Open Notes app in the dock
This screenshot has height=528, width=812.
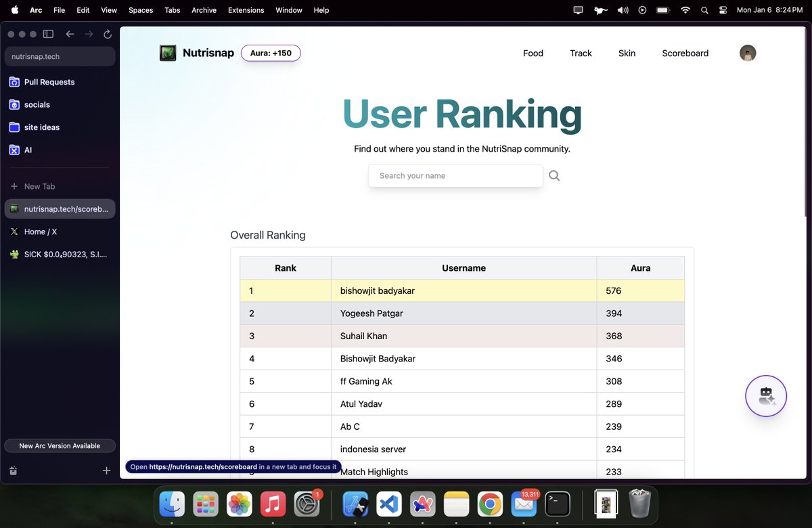(x=457, y=504)
